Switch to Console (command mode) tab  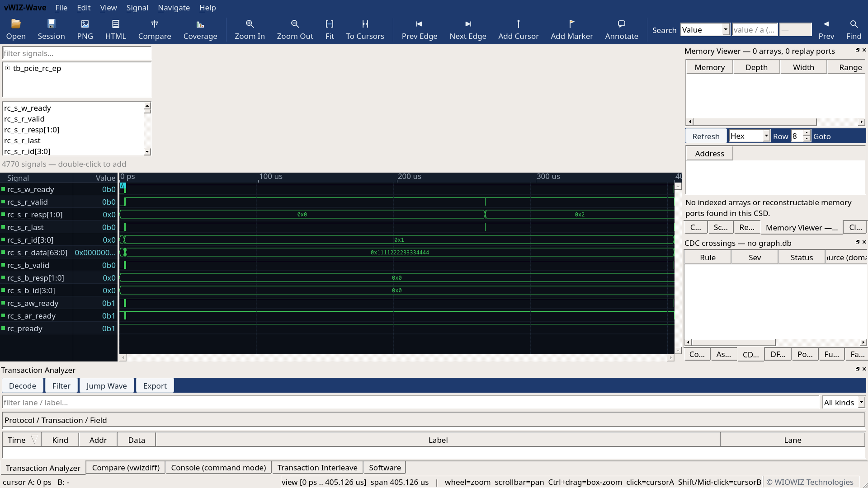[x=218, y=468]
